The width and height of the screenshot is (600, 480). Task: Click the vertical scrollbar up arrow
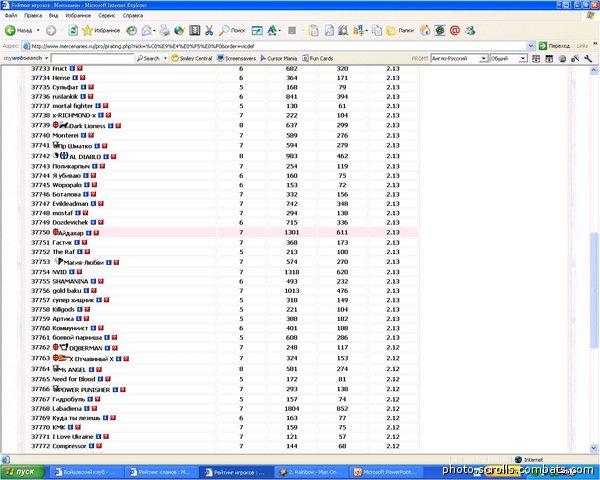(593, 70)
